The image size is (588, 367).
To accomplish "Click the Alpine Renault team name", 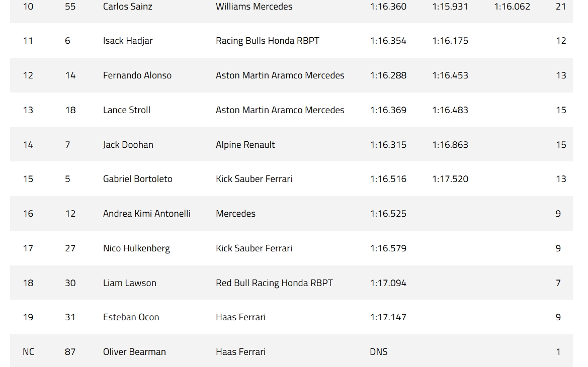I will [245, 145].
